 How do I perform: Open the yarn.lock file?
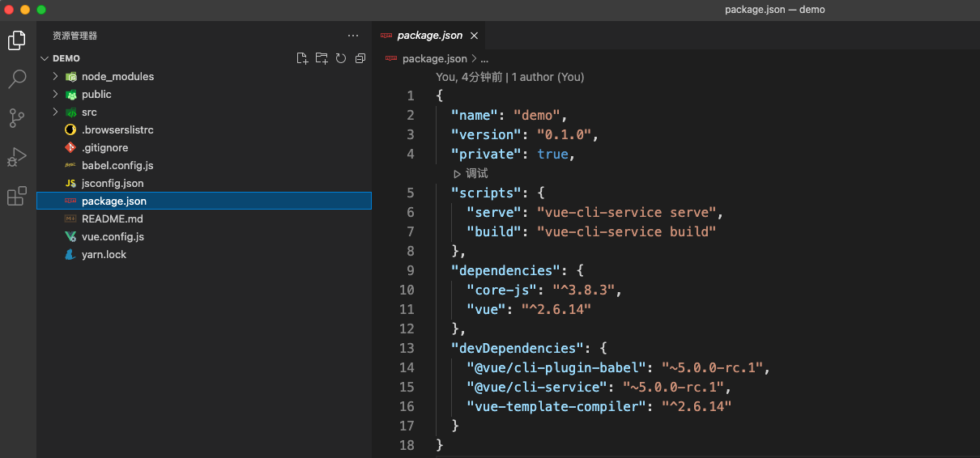pos(204,254)
